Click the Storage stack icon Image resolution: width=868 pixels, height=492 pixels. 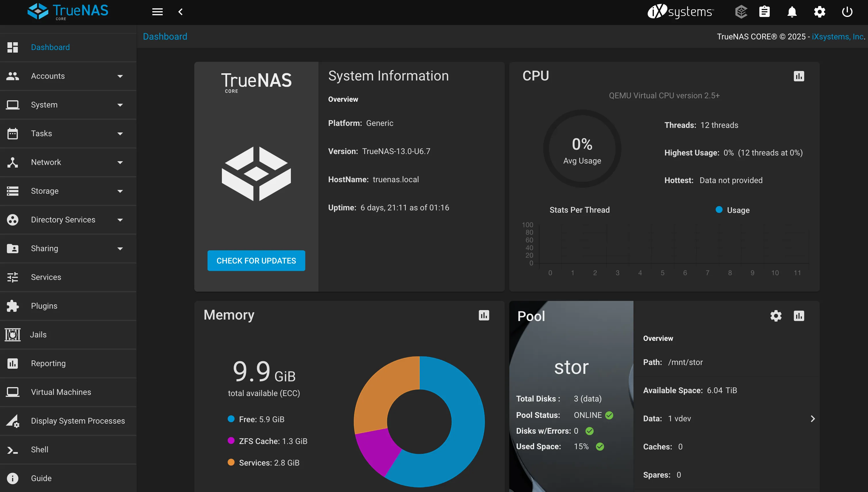click(x=12, y=191)
